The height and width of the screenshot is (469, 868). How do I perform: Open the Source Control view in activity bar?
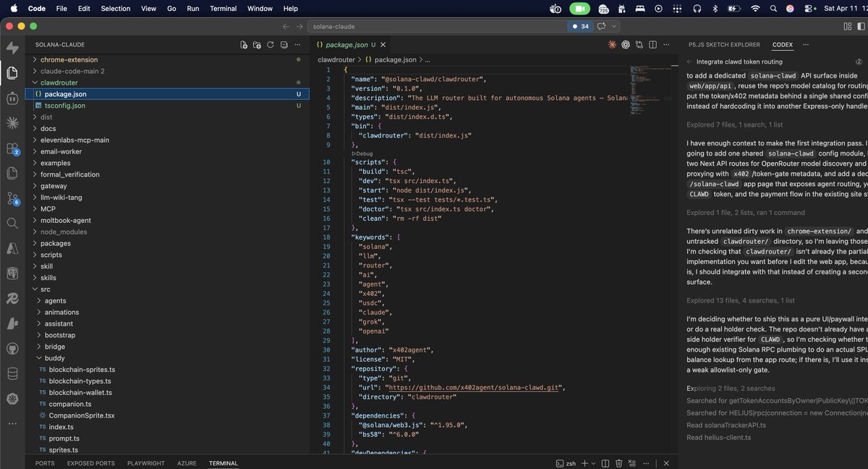point(12,198)
